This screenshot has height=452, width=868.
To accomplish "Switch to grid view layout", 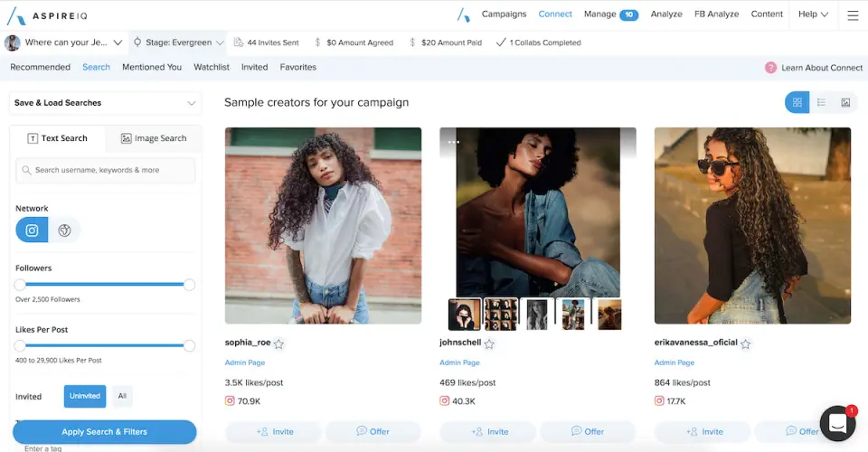I will (797, 103).
